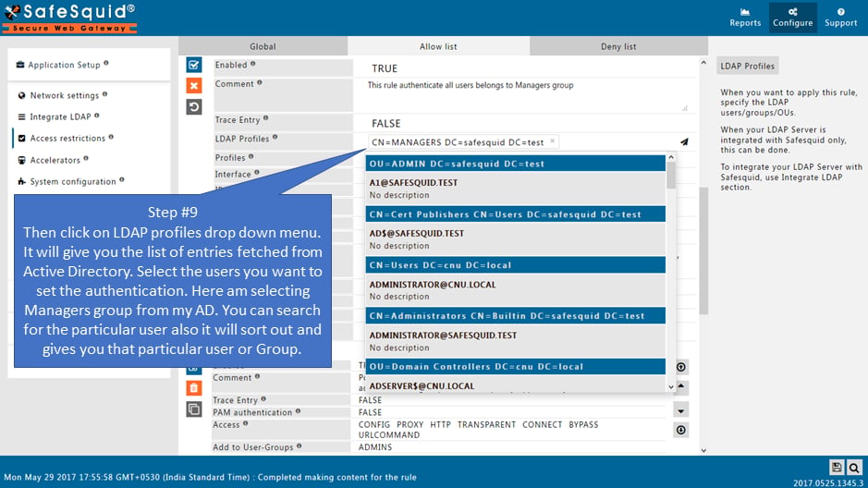Click info icon beside Access restrictions
The image size is (868, 488).
pyautogui.click(x=111, y=137)
